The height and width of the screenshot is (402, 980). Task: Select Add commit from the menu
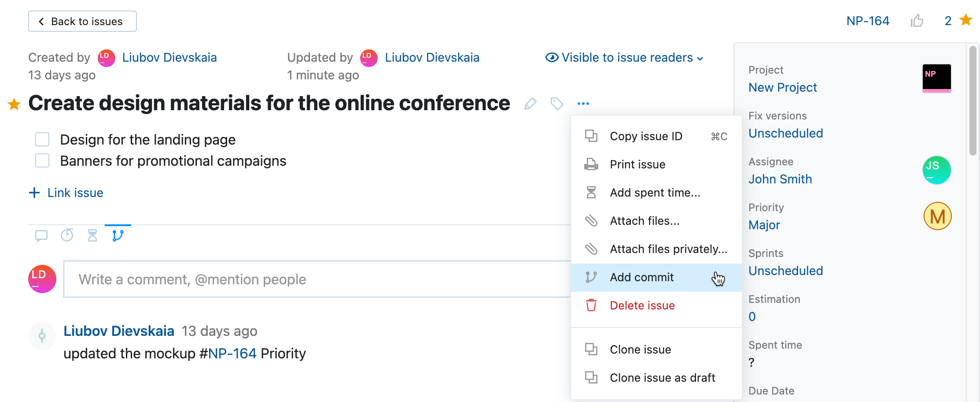pos(641,277)
